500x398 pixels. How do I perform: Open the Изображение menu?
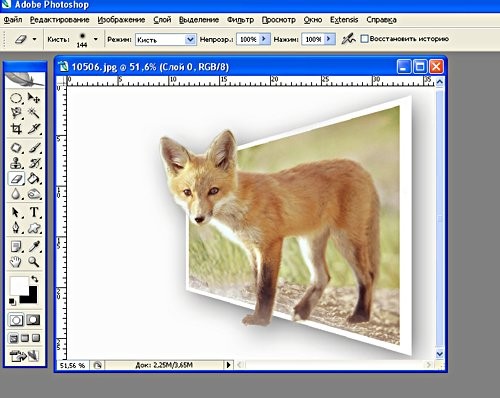(x=121, y=20)
